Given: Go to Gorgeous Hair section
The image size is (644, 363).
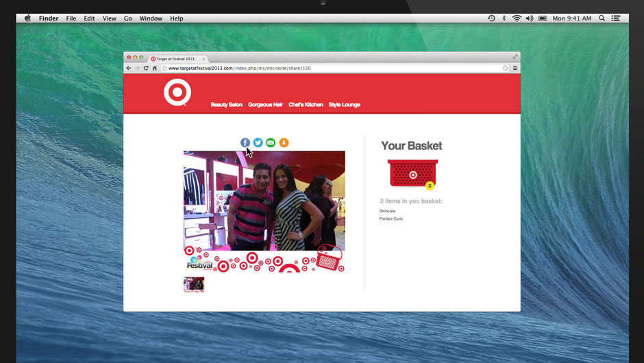Looking at the screenshot, I should point(265,105).
